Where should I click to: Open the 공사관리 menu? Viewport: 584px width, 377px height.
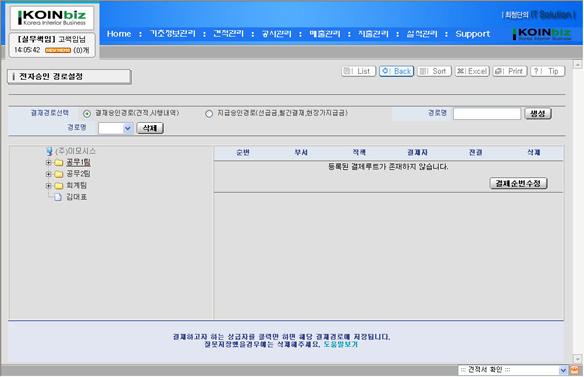point(276,34)
